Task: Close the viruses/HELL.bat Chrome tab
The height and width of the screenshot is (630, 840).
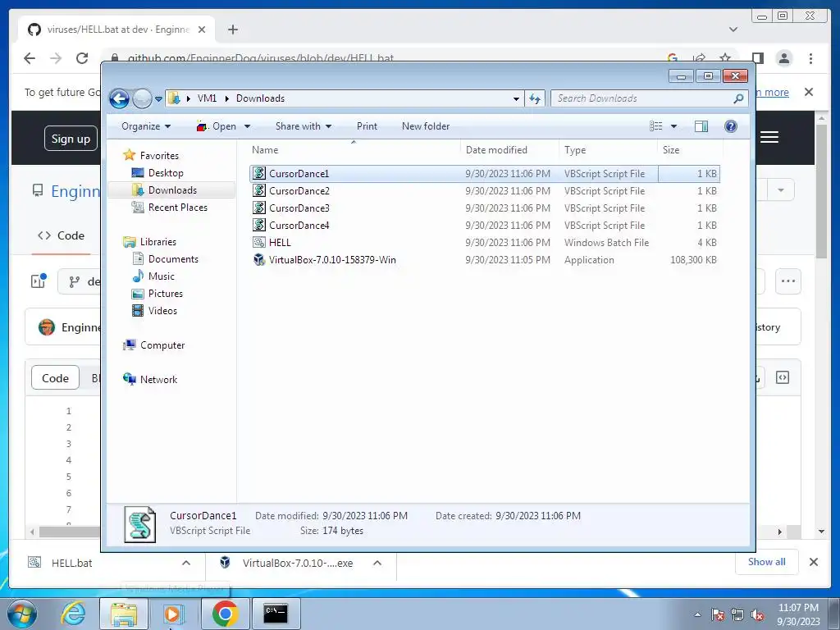Action: click(202, 30)
